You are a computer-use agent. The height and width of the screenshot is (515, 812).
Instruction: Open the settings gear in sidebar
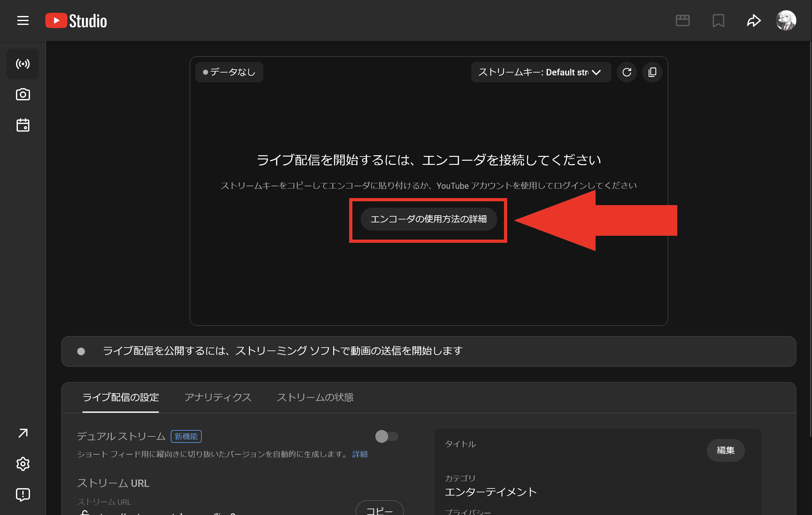click(23, 464)
